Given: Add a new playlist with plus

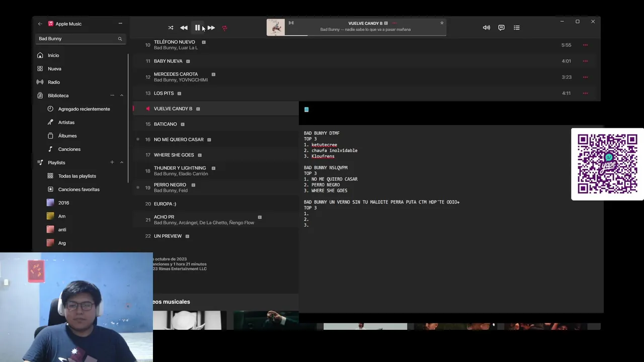Looking at the screenshot, I should click(x=112, y=162).
